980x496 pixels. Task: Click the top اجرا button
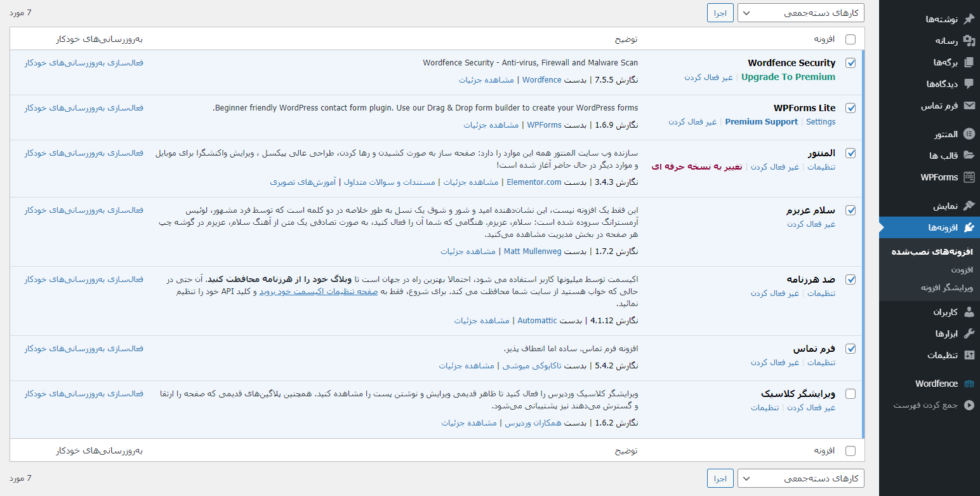(720, 13)
